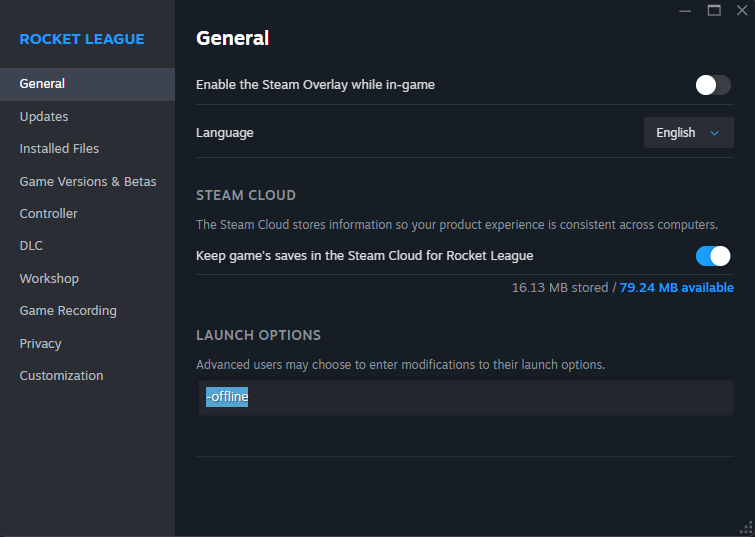This screenshot has height=537, width=755.
Task: Close the properties window
Action: (x=742, y=11)
